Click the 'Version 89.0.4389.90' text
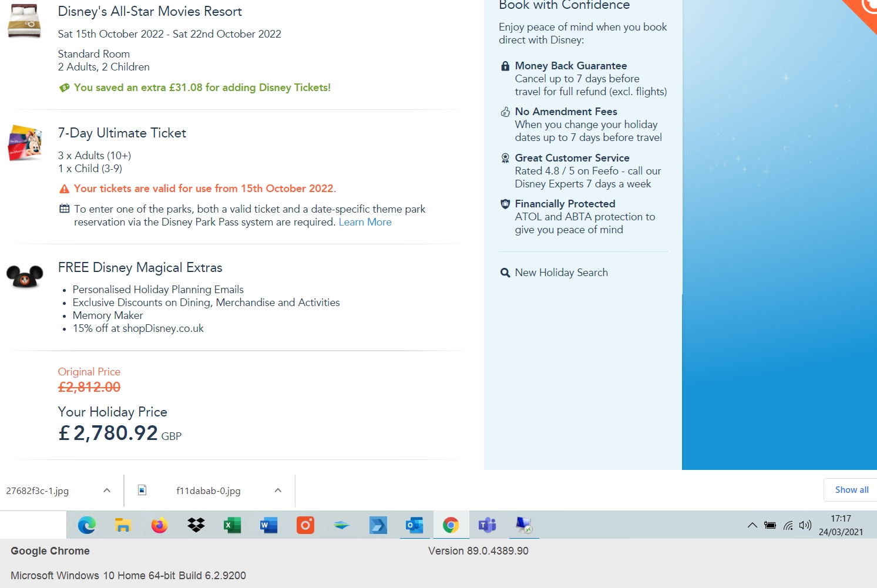Screen dimensions: 877x588 coord(478,551)
